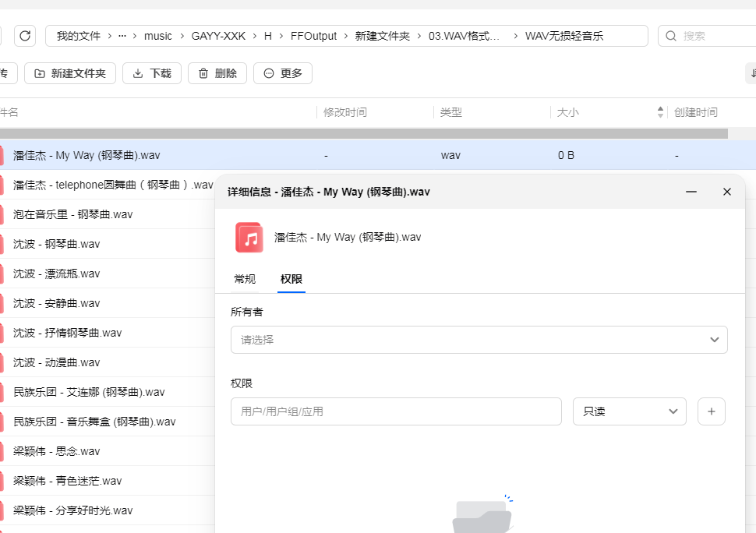Navigate to 新建文件夹 in breadcrumb
756x533 pixels.
383,36
